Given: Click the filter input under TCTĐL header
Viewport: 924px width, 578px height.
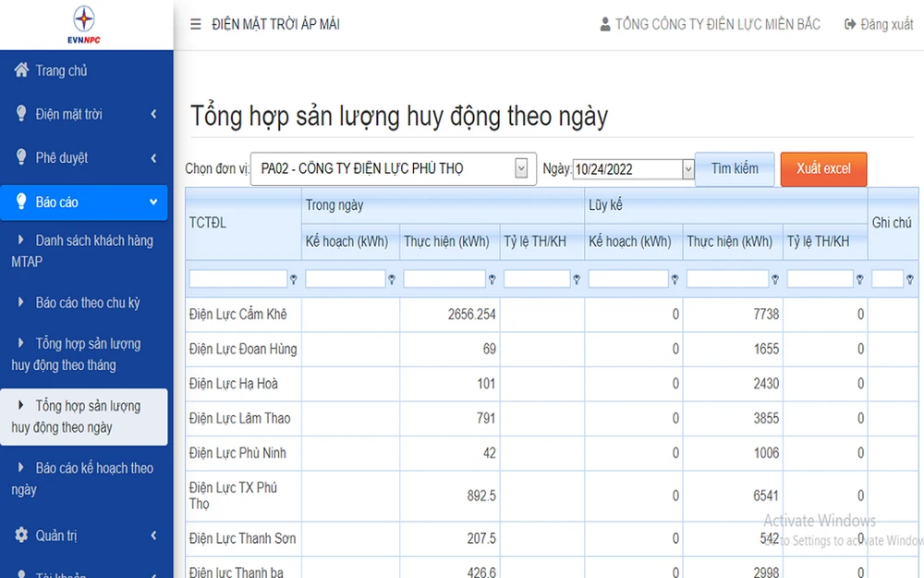Looking at the screenshot, I should (x=240, y=278).
